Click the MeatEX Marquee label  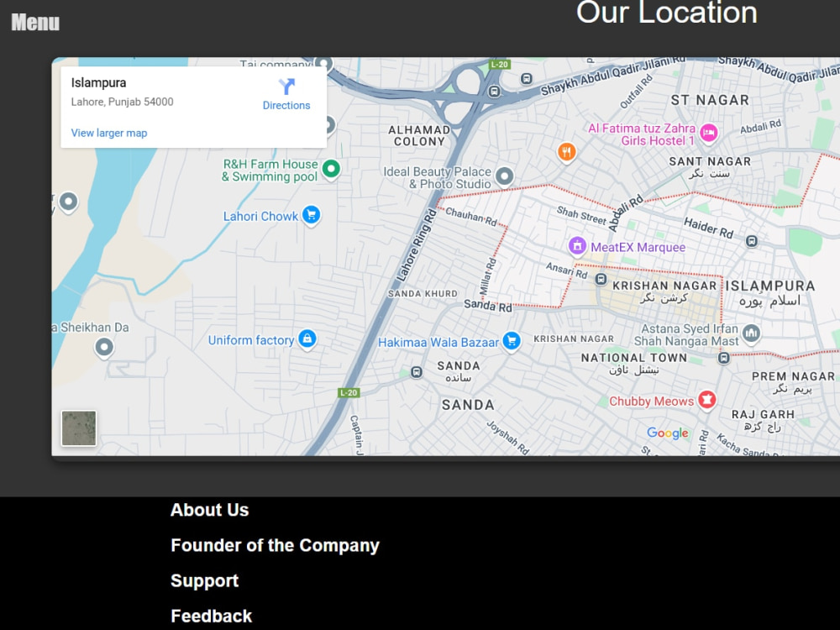(x=638, y=248)
